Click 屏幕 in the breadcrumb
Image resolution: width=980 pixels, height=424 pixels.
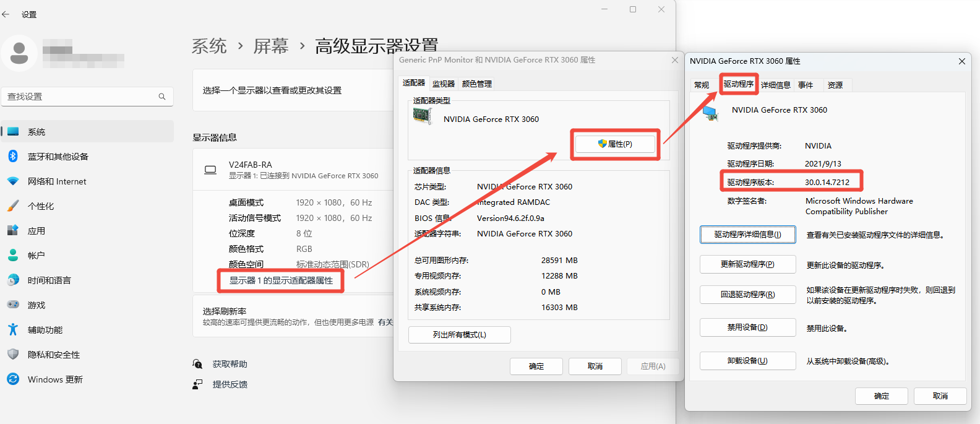coord(271,46)
